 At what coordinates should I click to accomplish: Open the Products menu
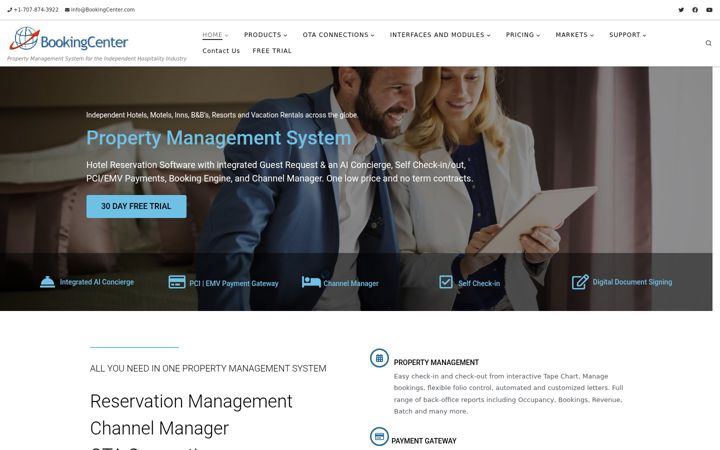click(x=262, y=35)
